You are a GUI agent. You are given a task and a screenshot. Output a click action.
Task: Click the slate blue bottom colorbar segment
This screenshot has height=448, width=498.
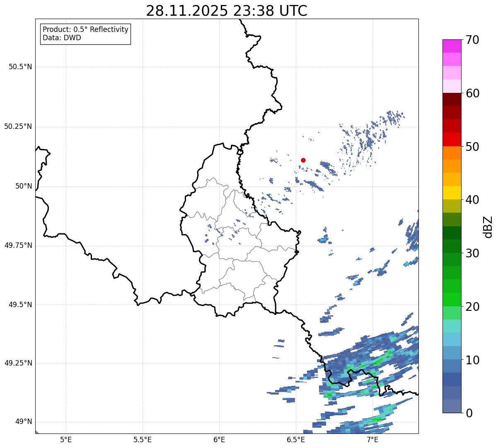point(452,406)
